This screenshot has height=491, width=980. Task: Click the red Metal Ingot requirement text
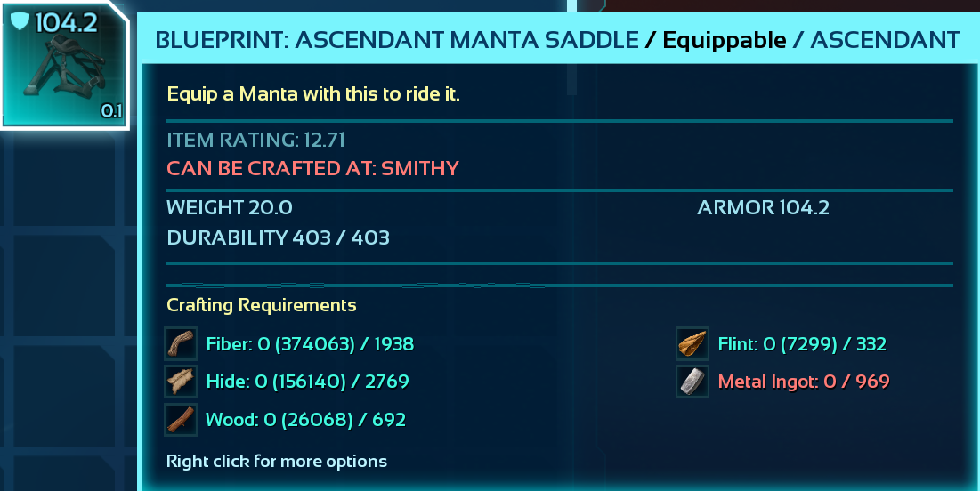(x=803, y=382)
